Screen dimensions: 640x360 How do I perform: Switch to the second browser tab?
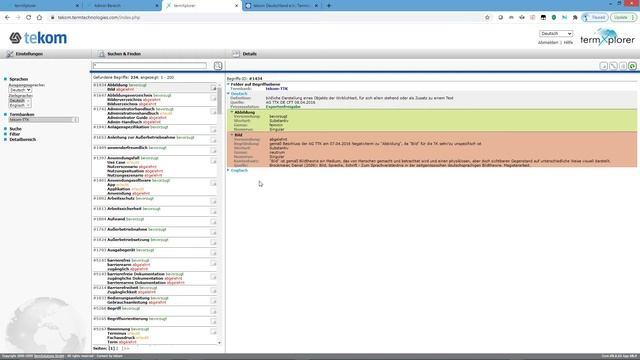[x=122, y=6]
